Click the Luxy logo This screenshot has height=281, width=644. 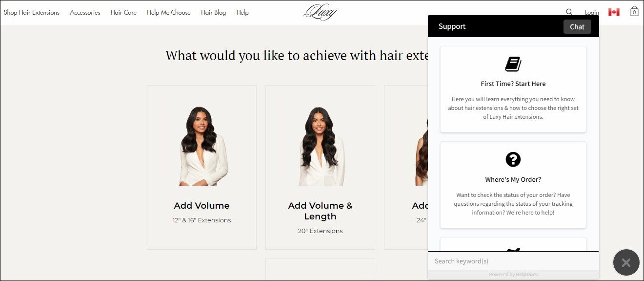(x=320, y=12)
